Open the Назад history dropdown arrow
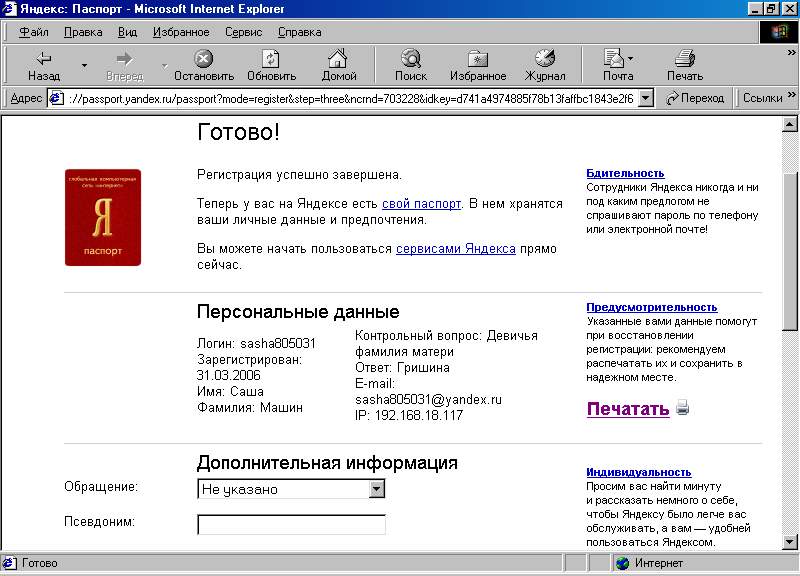Viewport: 800px width, 576px height. (x=84, y=65)
